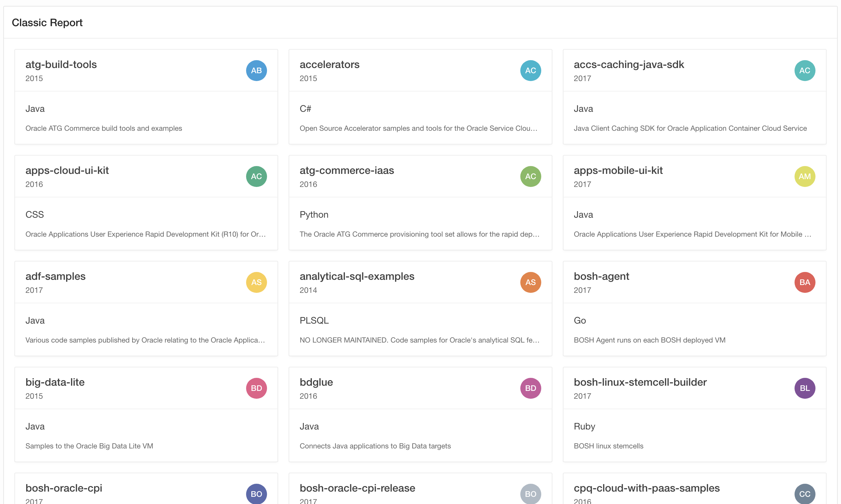Open the atg-build-tools card title
Viewport: 841px width, 504px height.
[61, 64]
